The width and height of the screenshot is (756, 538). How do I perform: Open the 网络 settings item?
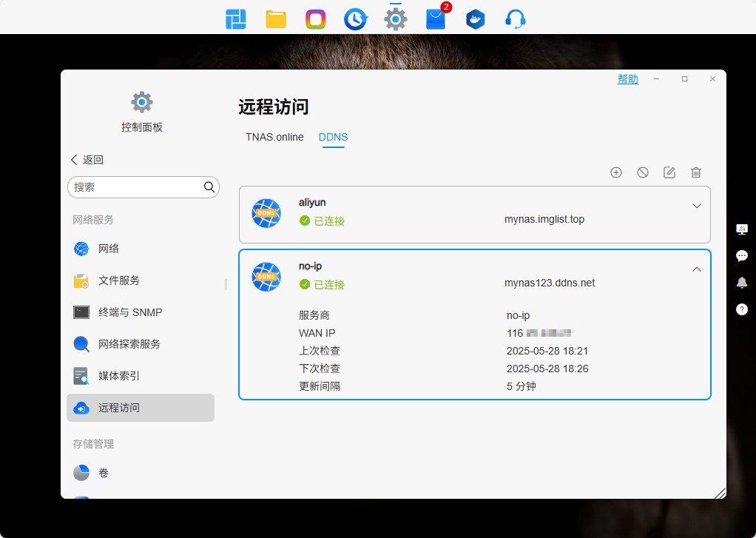[x=141, y=249]
